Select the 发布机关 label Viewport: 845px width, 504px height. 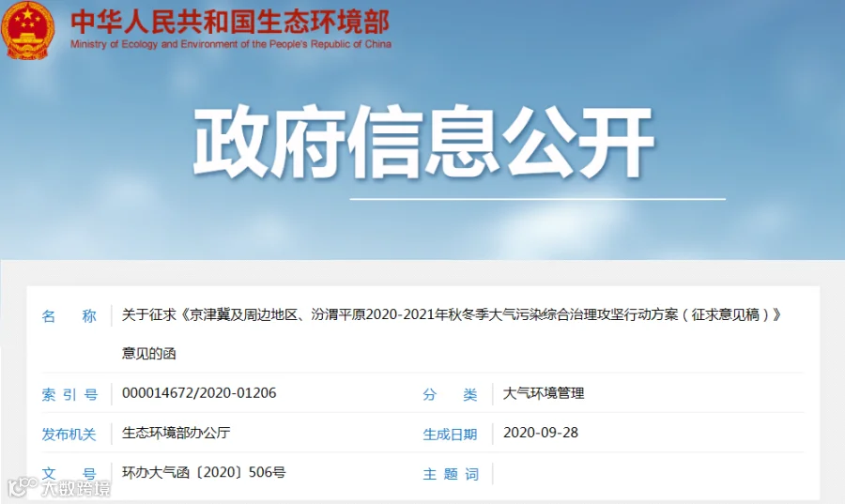pos(69,435)
